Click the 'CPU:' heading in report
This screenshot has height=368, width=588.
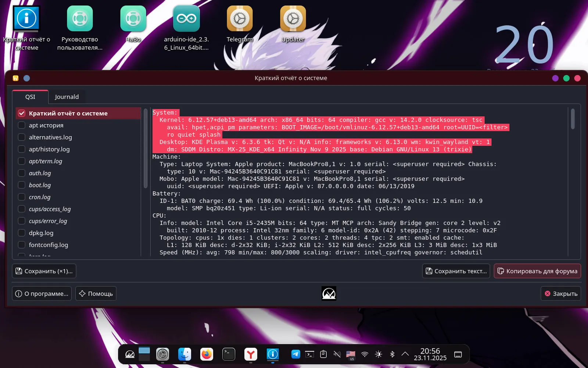click(159, 216)
